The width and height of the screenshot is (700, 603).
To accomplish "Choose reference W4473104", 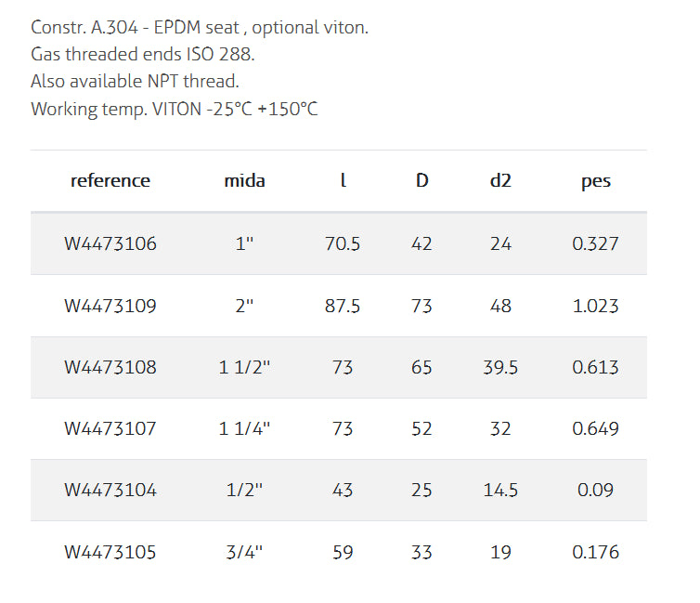I will click(x=110, y=490).
